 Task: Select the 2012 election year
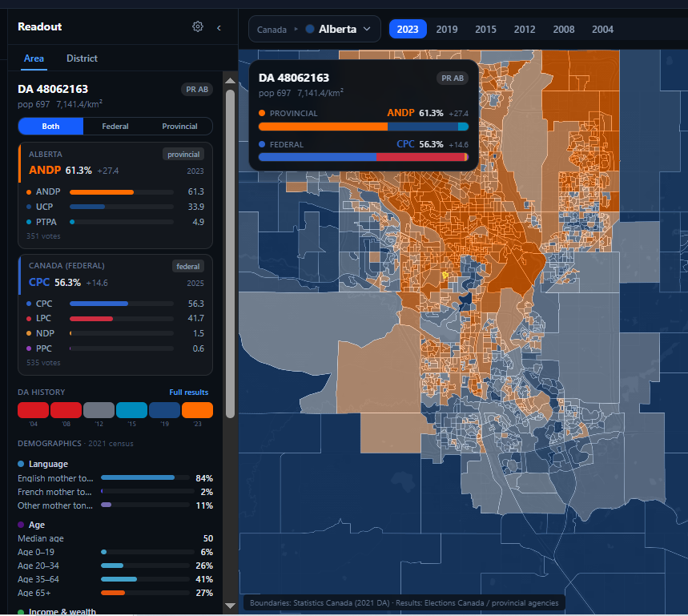pyautogui.click(x=525, y=30)
